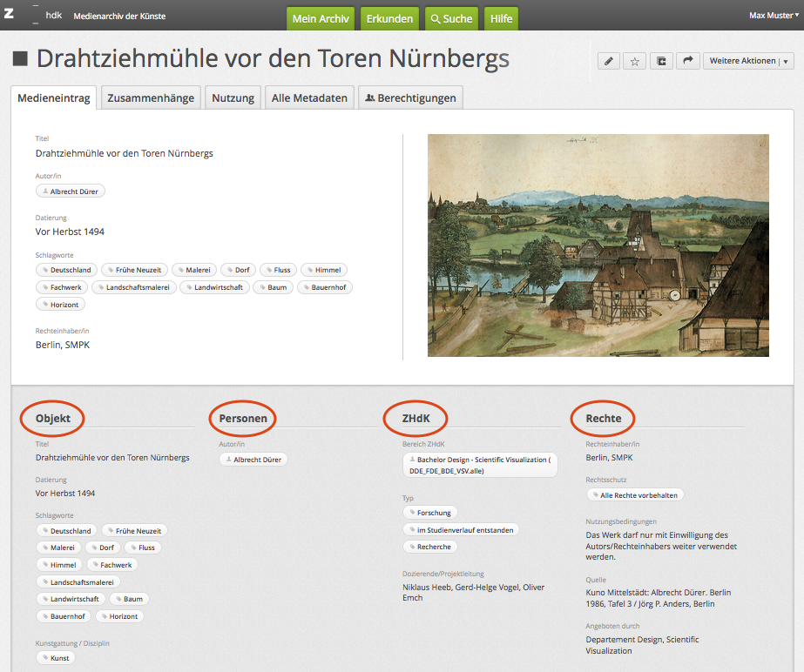Click the pencil edit icon
Viewport: 804px width, 672px height.
click(609, 61)
